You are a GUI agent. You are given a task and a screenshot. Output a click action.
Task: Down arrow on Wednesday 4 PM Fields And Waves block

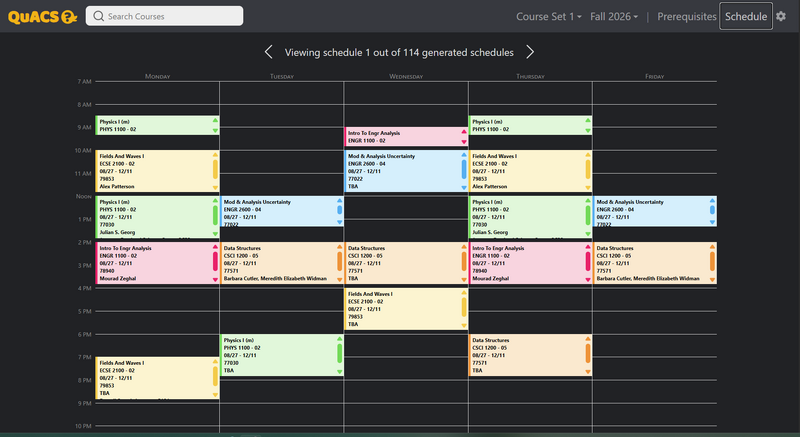pyautogui.click(x=464, y=325)
